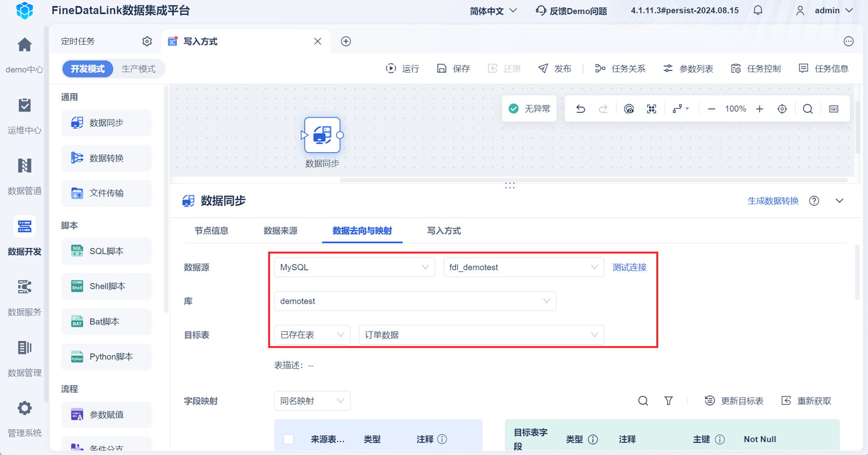Open the MySQL data source type dropdown
This screenshot has height=455, width=868.
tap(354, 268)
